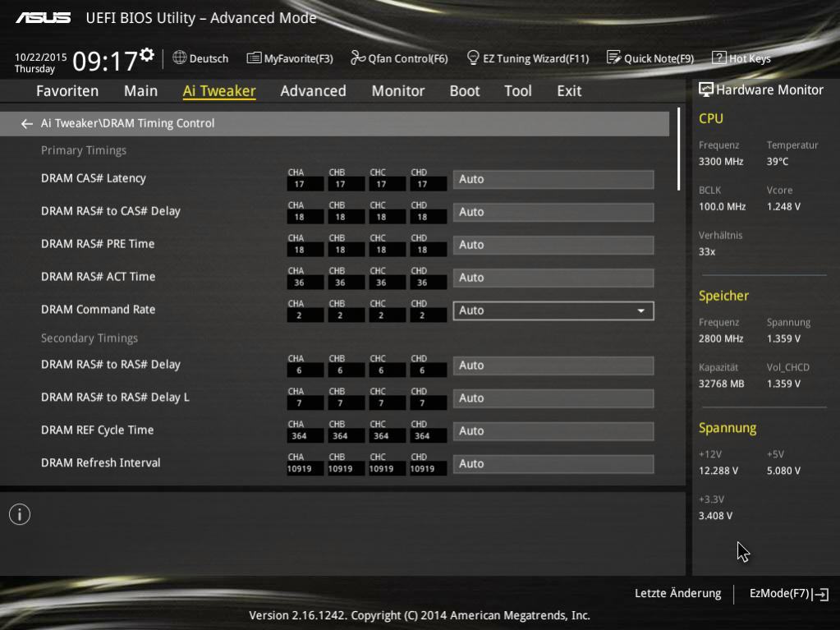This screenshot has width=840, height=630.
Task: Click Quick Note(F9) label
Action: 659,58
